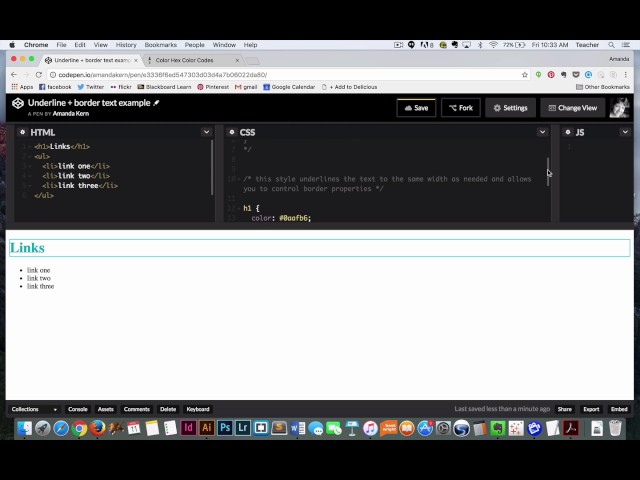Open the Pocket extension icon

pyautogui.click(x=576, y=75)
